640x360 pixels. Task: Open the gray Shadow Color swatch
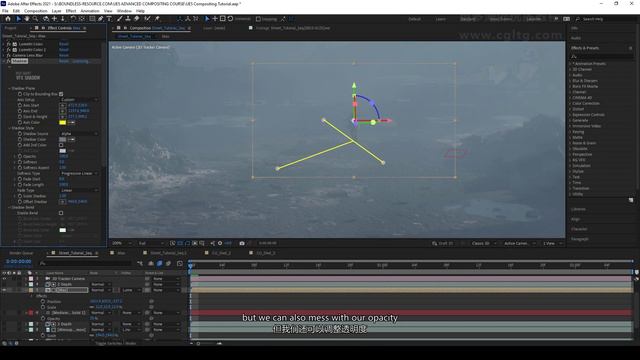click(x=62, y=139)
